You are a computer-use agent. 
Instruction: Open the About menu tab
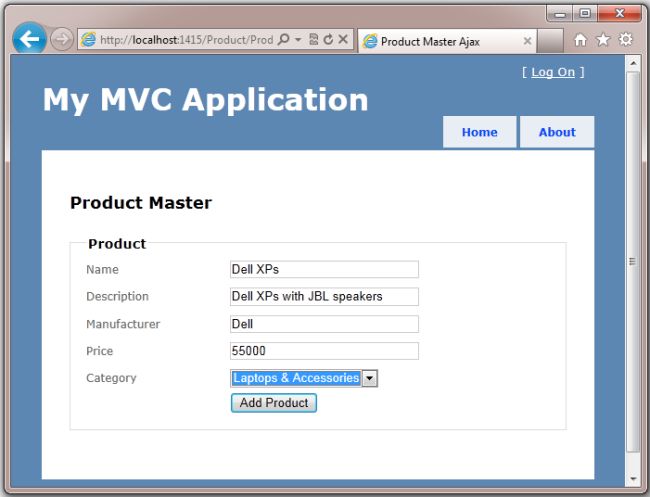(557, 132)
